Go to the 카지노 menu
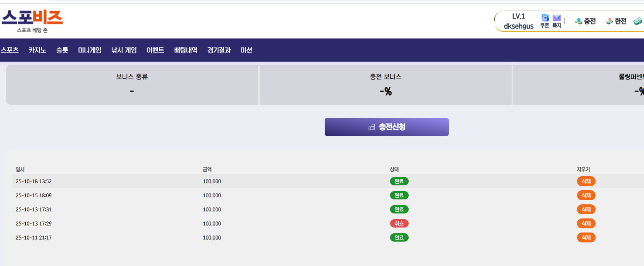 click(x=37, y=50)
